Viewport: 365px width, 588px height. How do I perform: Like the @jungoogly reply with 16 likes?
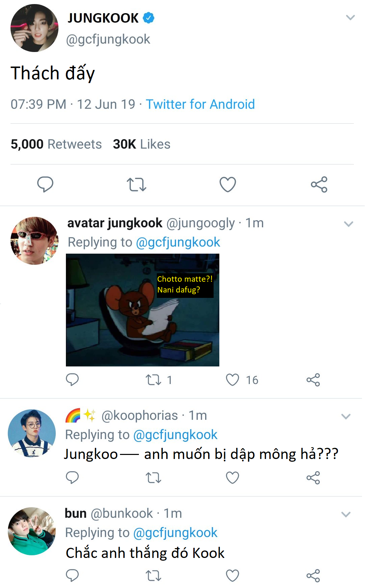[233, 380]
